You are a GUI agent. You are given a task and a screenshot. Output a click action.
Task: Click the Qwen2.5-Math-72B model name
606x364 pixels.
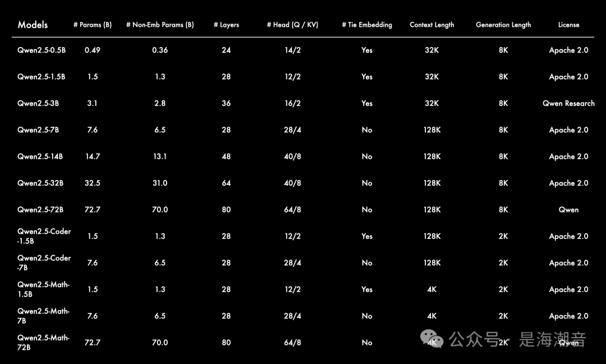point(43,343)
